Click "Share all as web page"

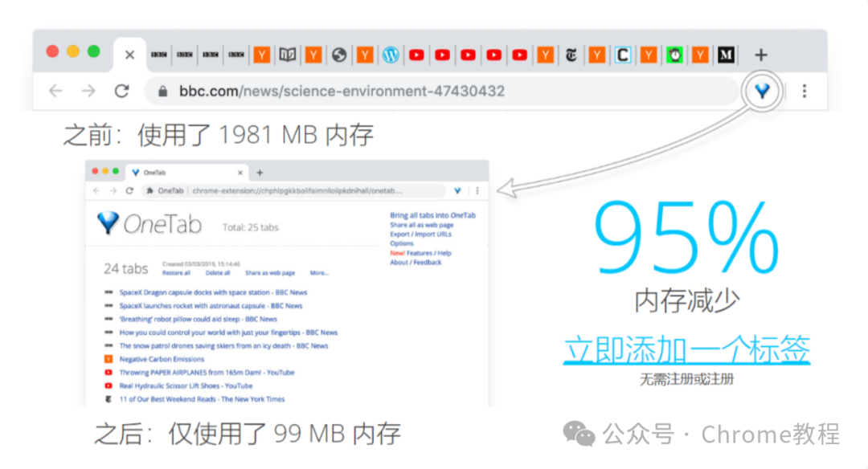tap(422, 225)
